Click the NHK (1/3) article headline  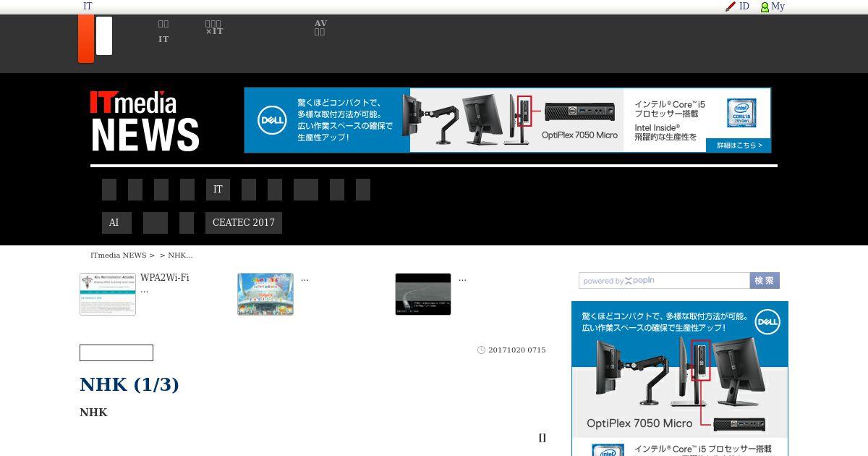tap(129, 384)
